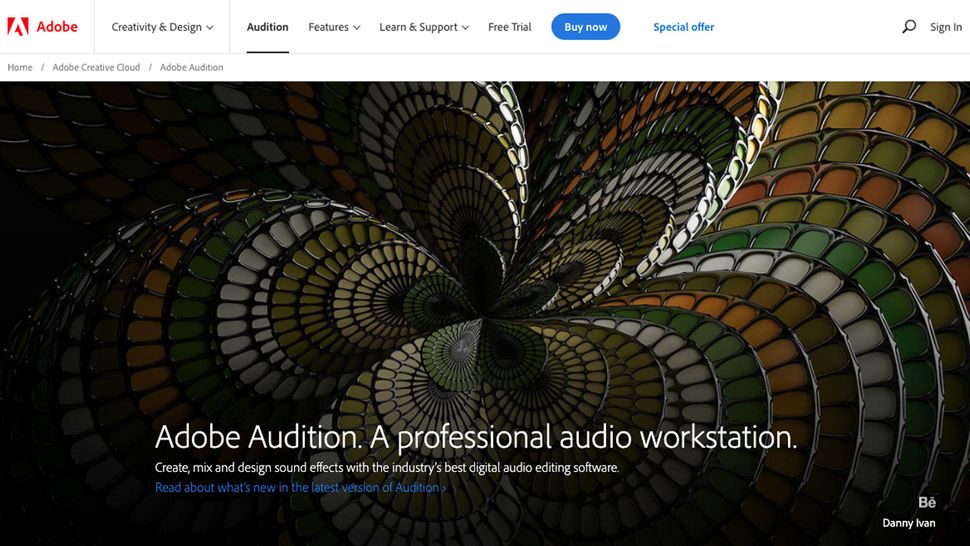Open the Free Trial menu item

pyautogui.click(x=510, y=27)
